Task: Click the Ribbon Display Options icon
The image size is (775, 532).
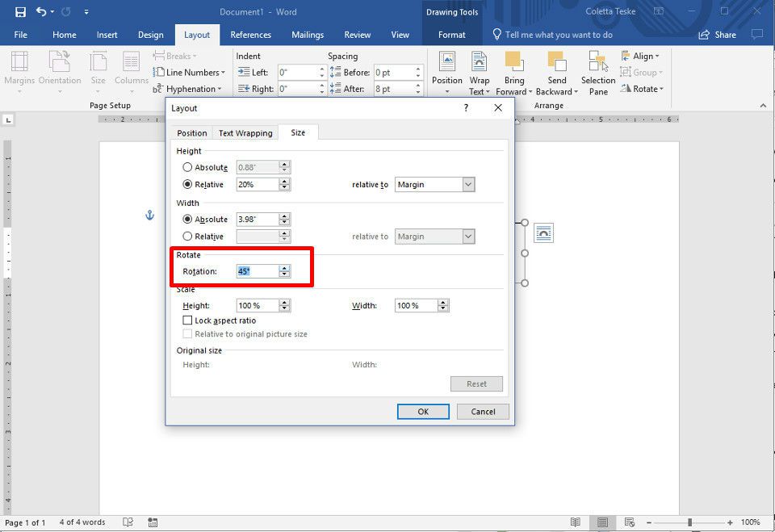Action: coord(659,11)
